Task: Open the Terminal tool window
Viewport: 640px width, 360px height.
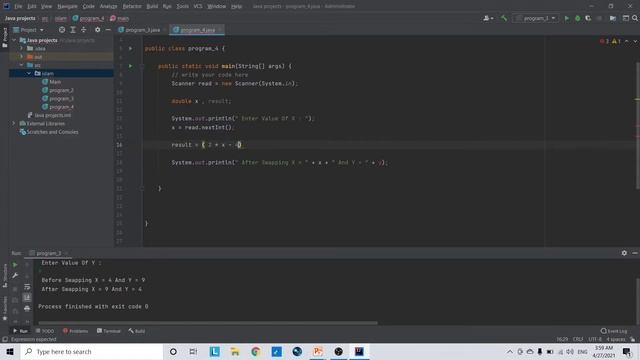Action: (x=109, y=331)
